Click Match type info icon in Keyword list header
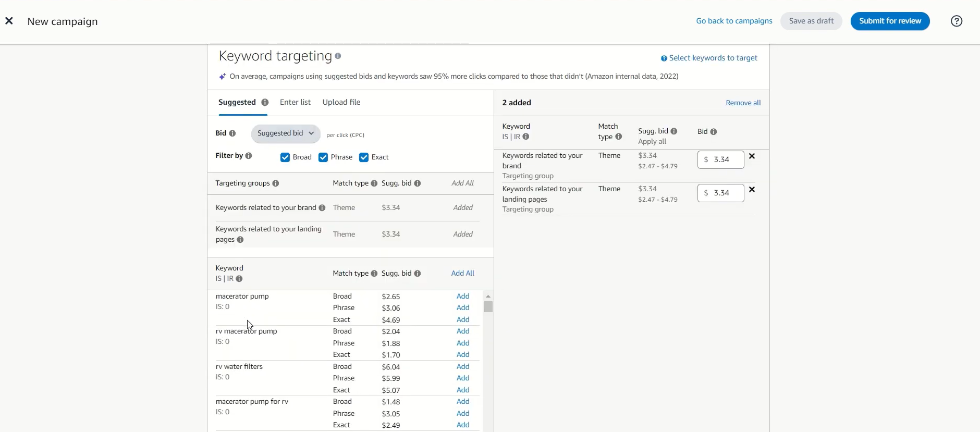The width and height of the screenshot is (980, 432). tap(374, 274)
